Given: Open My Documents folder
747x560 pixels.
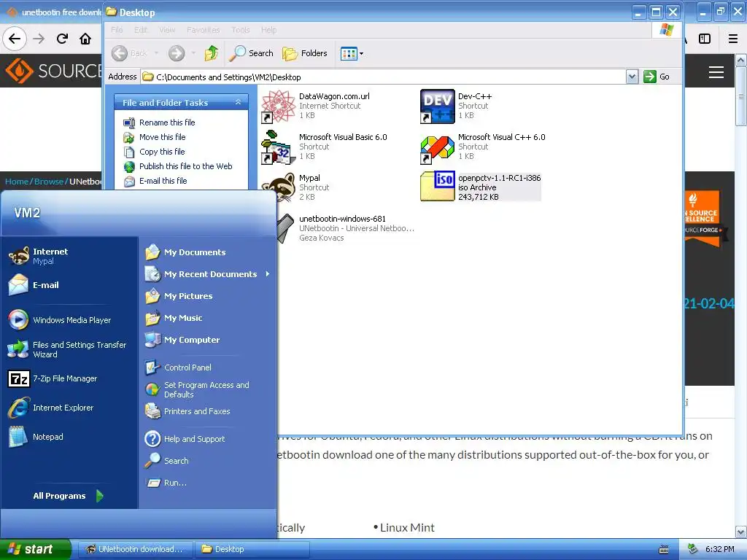Looking at the screenshot, I should pos(185,252).
